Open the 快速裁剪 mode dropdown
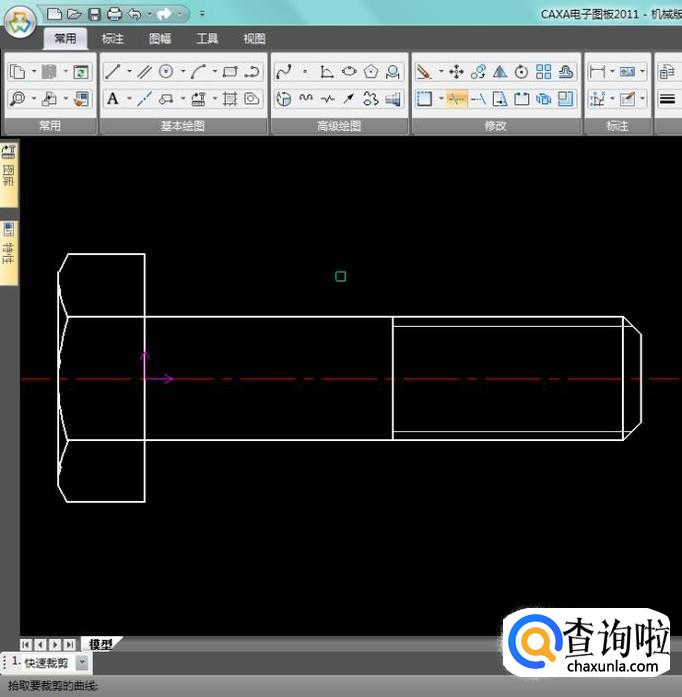 [82, 663]
